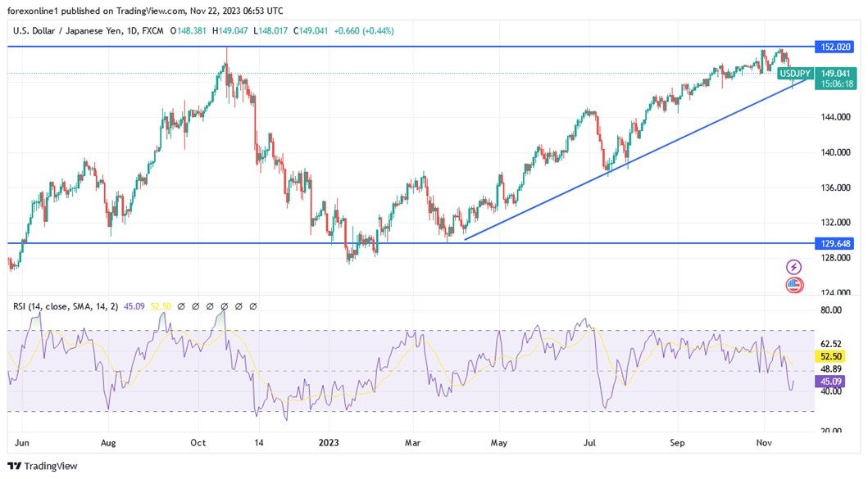Image resolution: width=868 pixels, height=479 pixels.
Task: Click the forexonline1 publisher attribution link
Action: 30,11
